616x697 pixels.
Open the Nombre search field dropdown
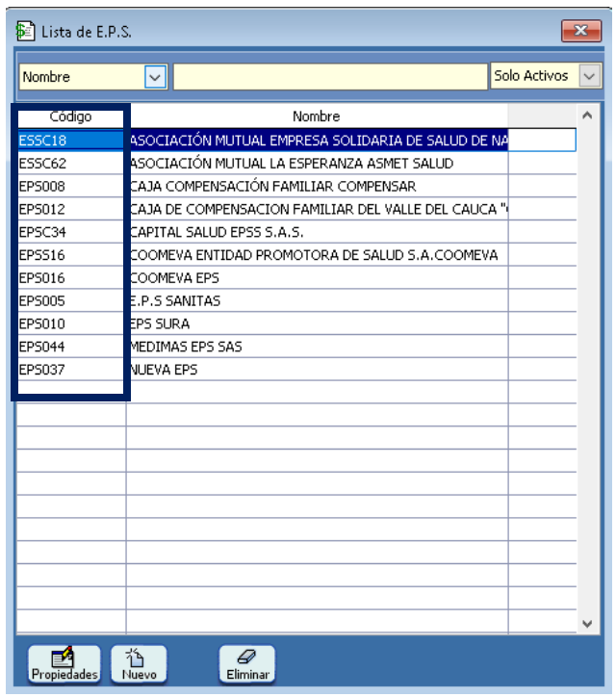coord(155,77)
